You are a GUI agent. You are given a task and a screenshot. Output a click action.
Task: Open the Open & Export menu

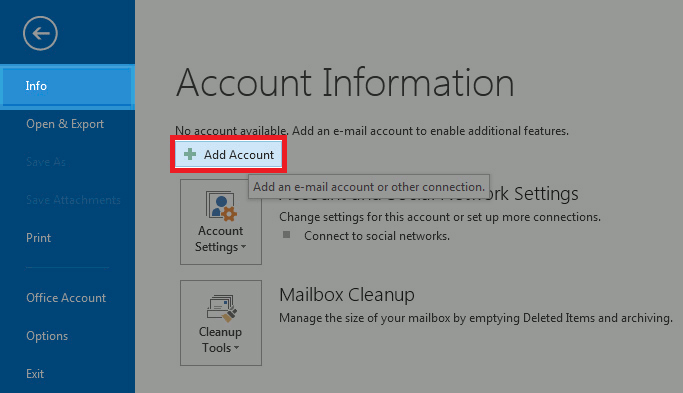pyautogui.click(x=65, y=124)
